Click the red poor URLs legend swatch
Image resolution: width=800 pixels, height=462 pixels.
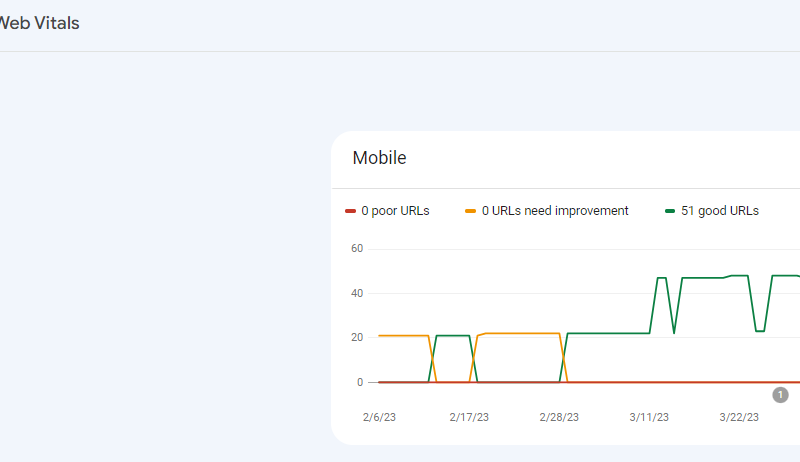coord(350,211)
